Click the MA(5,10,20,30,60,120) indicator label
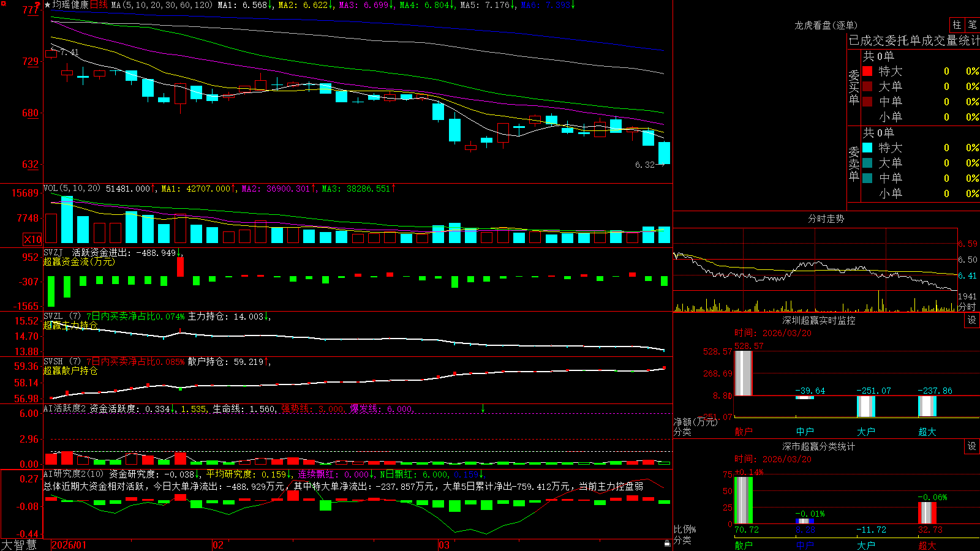The image size is (980, 551). 162,5
